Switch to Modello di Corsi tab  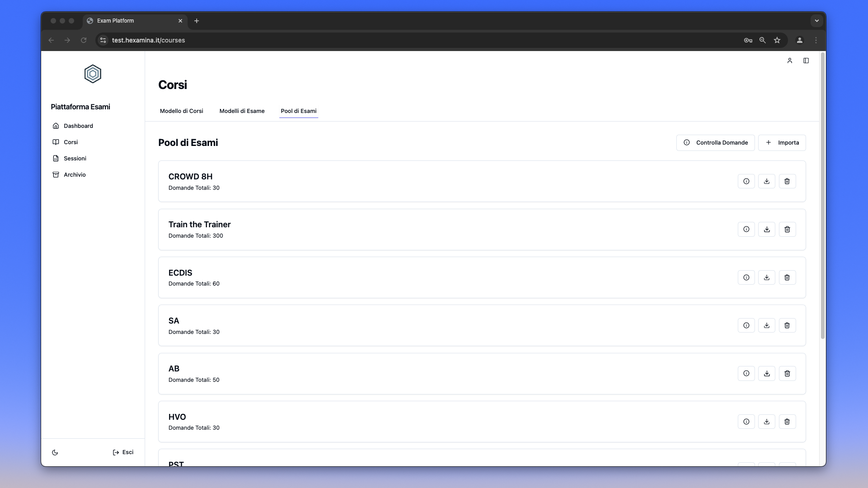pos(181,111)
